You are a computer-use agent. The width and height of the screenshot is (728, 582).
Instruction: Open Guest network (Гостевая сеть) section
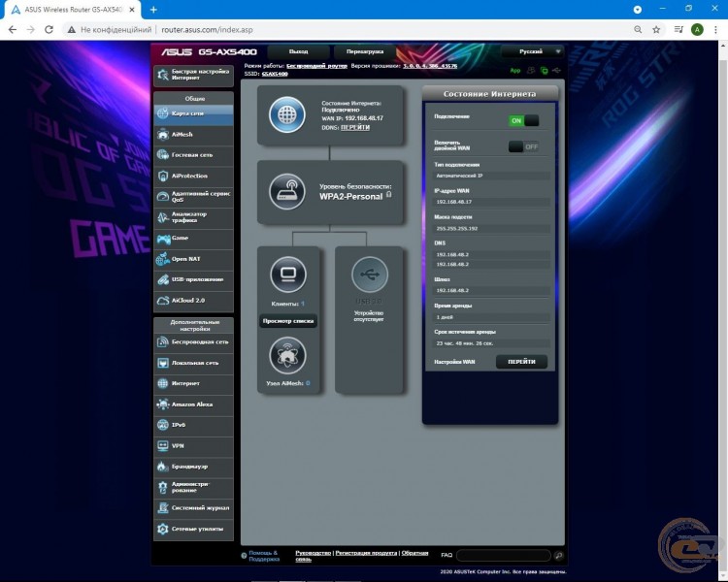(x=193, y=155)
